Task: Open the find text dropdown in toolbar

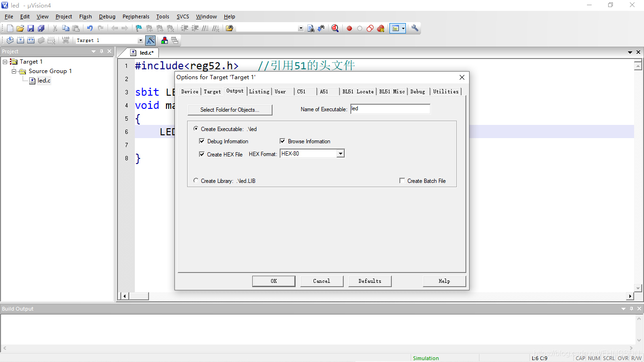Action: (301, 28)
